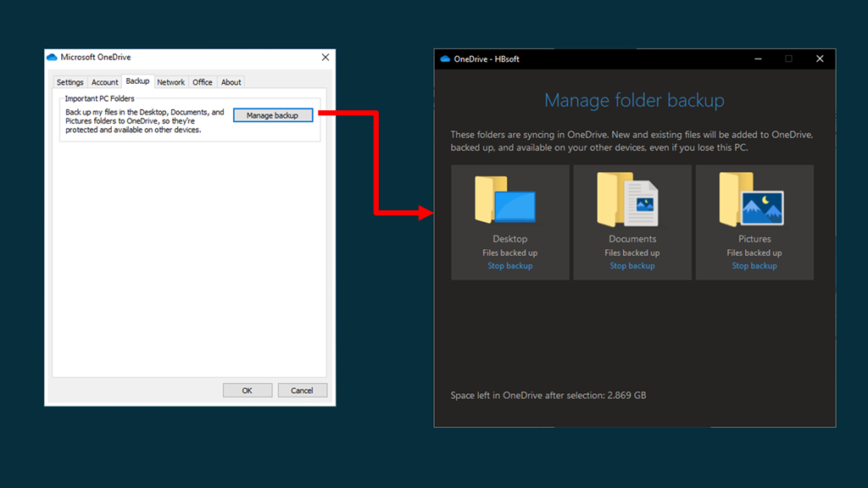Switch to the Settings tab
This screenshot has height=488, width=868.
(70, 82)
